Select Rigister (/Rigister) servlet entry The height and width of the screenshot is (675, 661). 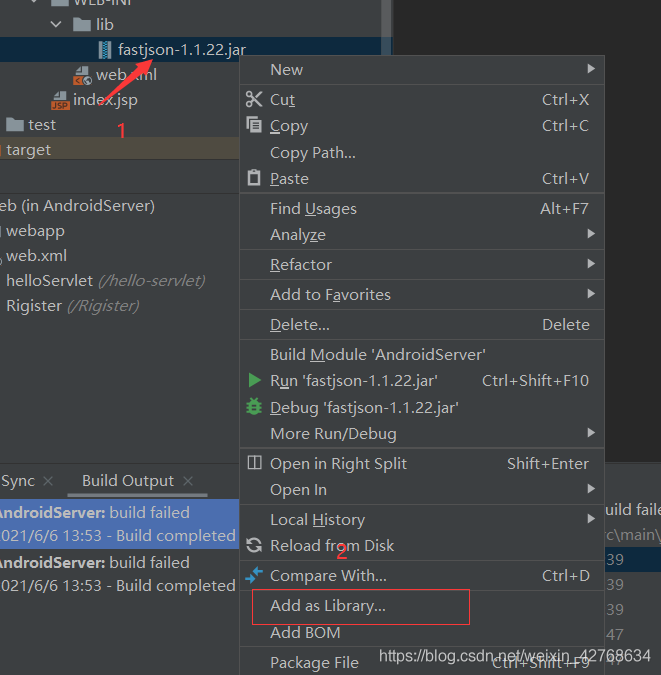tap(73, 306)
